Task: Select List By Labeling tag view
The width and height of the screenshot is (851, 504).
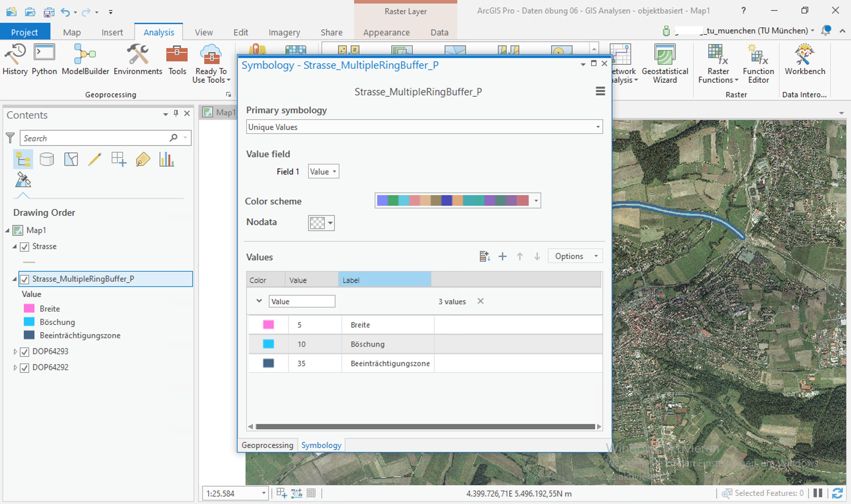Action: click(143, 159)
